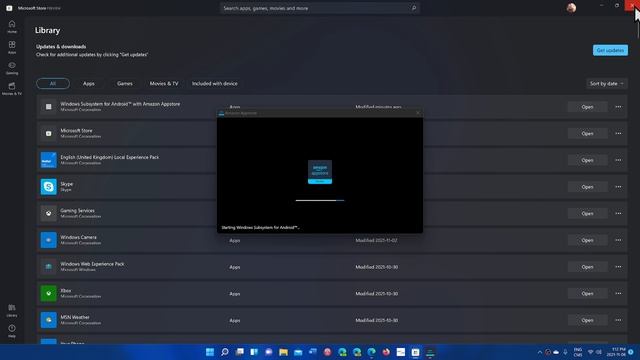Open the Sort by date dropdown
This screenshot has width=640, height=360.
click(x=607, y=83)
